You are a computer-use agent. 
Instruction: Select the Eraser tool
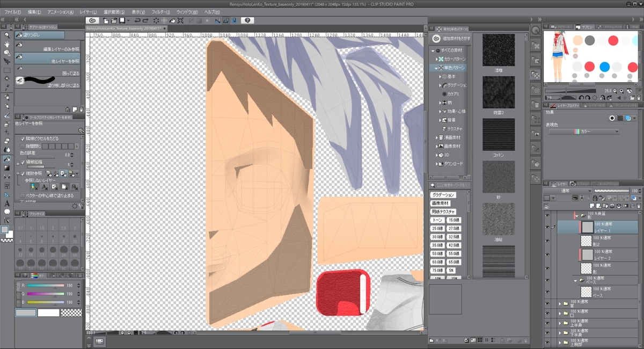(6, 141)
